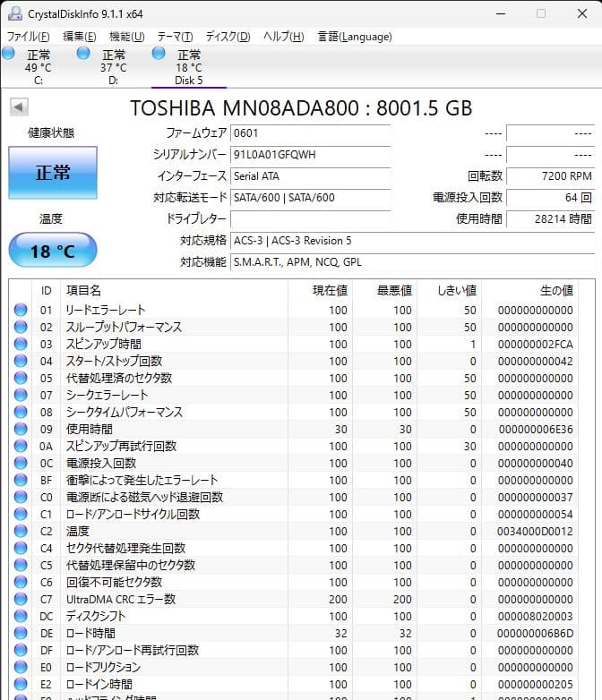
Task: Open the テーマ(T) menu
Action: (175, 36)
